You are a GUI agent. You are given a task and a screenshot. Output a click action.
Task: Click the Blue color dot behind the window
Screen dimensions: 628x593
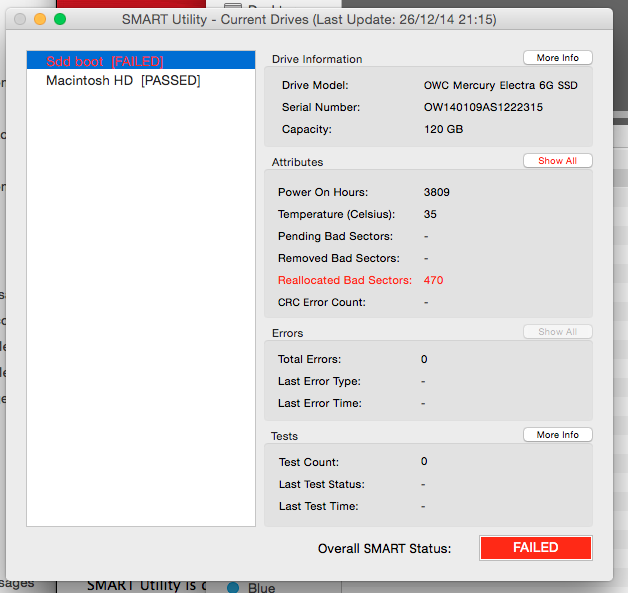coord(233,587)
